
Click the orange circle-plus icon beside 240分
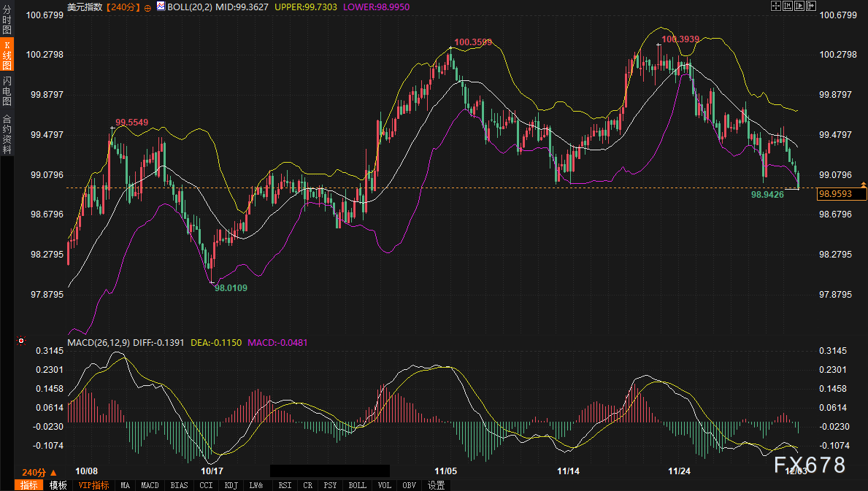148,7
